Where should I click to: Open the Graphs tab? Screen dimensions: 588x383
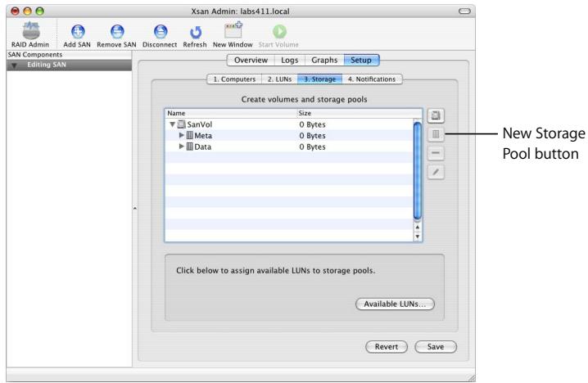324,60
